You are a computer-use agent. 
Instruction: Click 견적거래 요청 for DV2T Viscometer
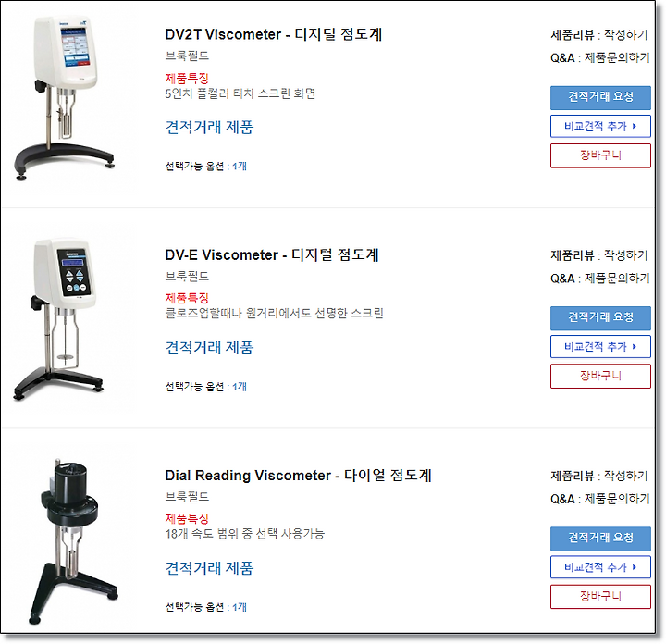click(600, 98)
